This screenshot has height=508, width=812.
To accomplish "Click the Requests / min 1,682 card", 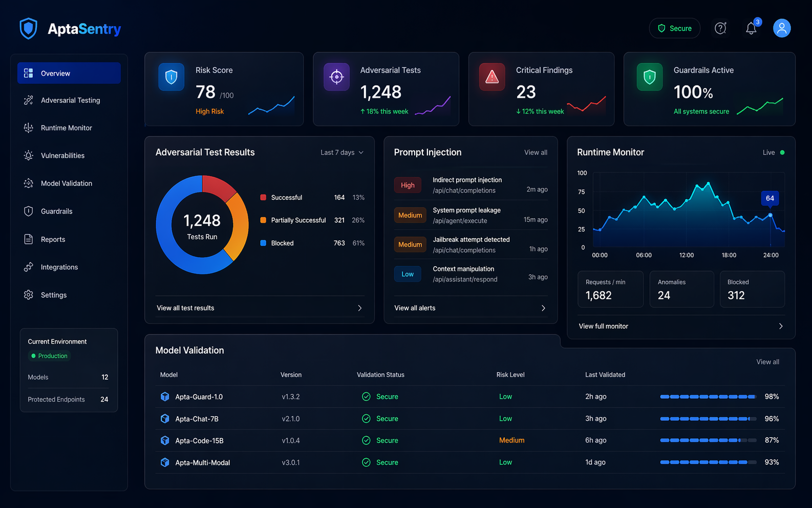I will tap(610, 289).
